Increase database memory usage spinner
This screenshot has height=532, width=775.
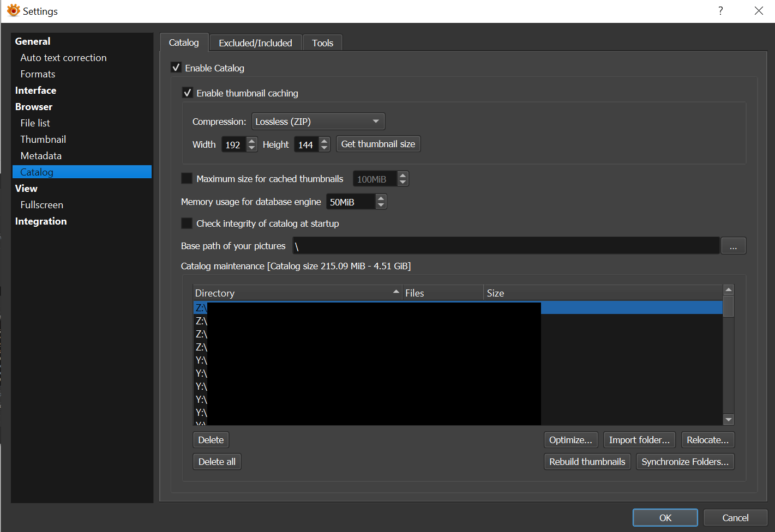click(x=381, y=198)
